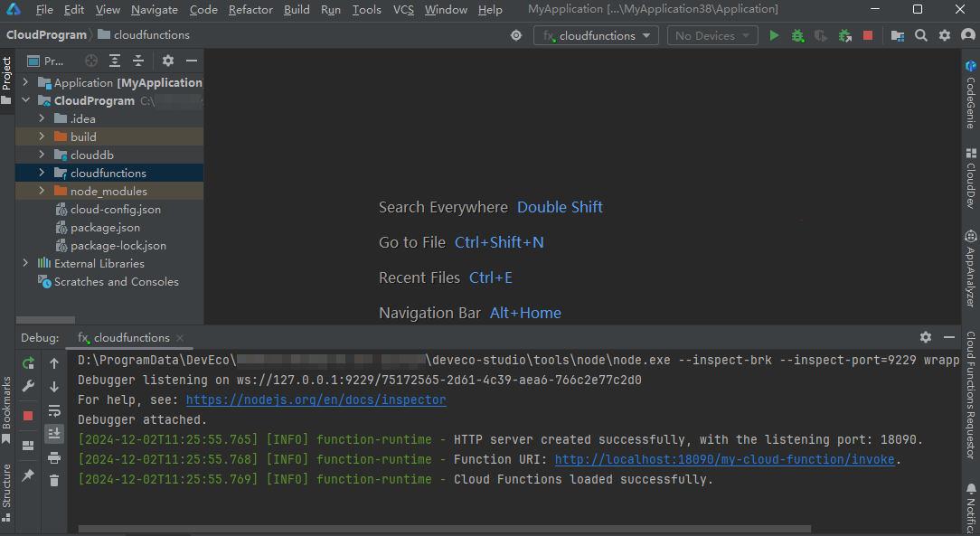Click Expand All icon in the Project panel
Viewport: 980px width, 536px height.
[115, 61]
